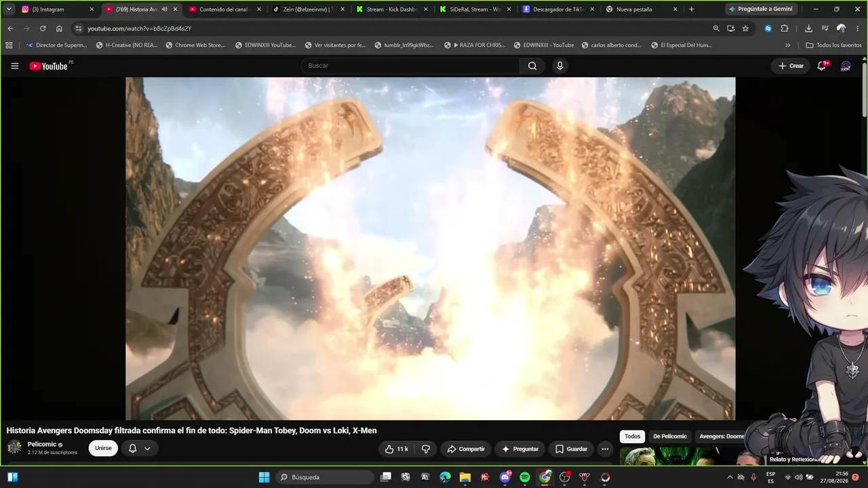
Task: Click the address bar URL
Action: tap(139, 28)
